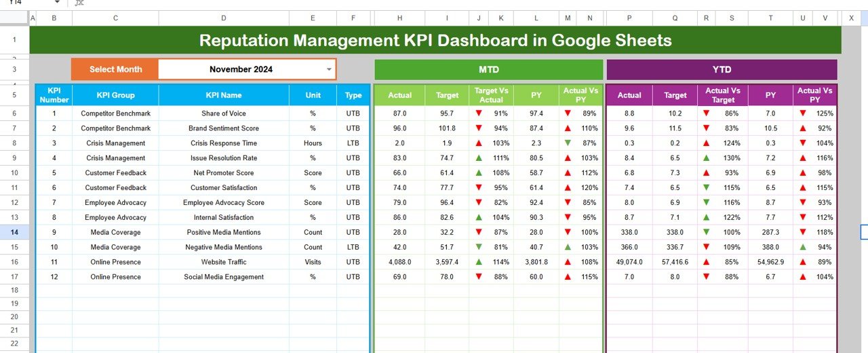
Task: Select column D header
Action: (224, 18)
